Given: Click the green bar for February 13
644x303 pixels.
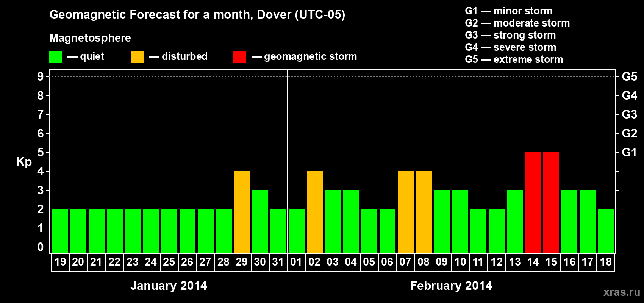Looking at the screenshot, I should point(515,222).
